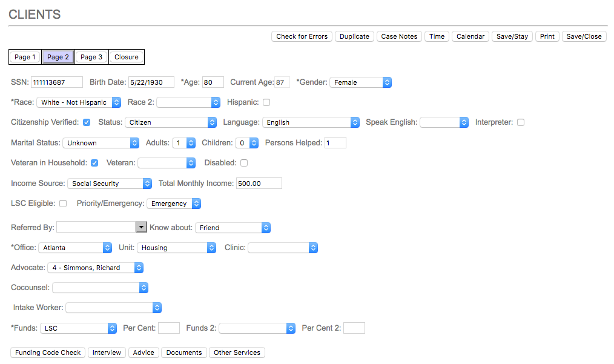The height and width of the screenshot is (364, 614).
Task: Expand the Referred By combo box arrow
Action: tap(141, 227)
